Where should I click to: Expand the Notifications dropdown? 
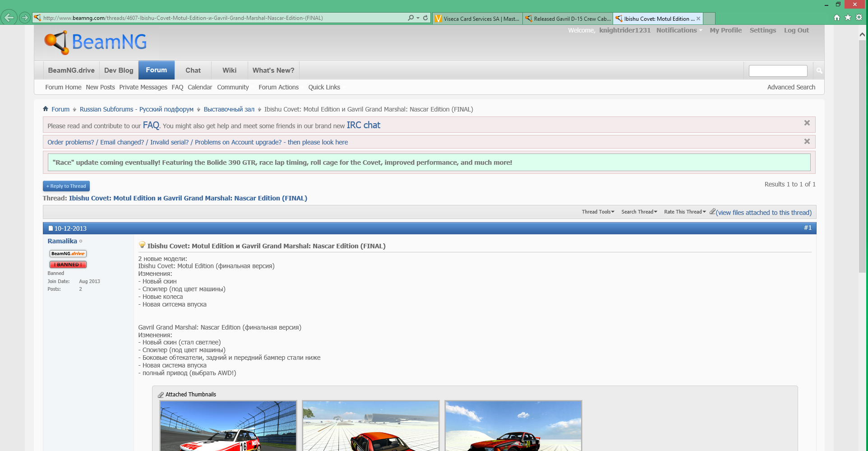(x=679, y=30)
